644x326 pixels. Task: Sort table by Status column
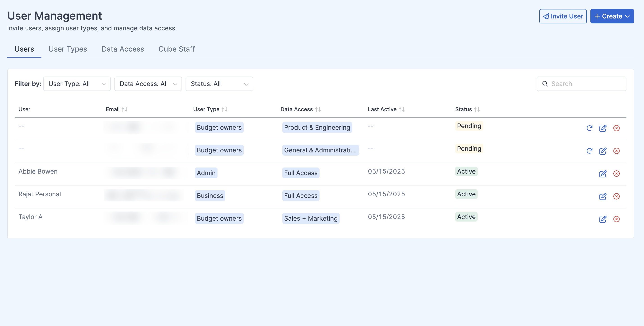[x=477, y=109]
